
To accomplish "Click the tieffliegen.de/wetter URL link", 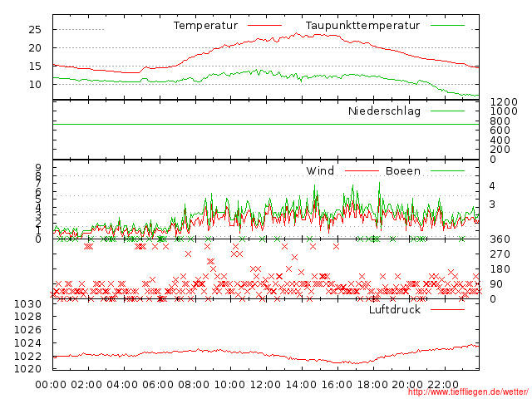I will 468,392.
